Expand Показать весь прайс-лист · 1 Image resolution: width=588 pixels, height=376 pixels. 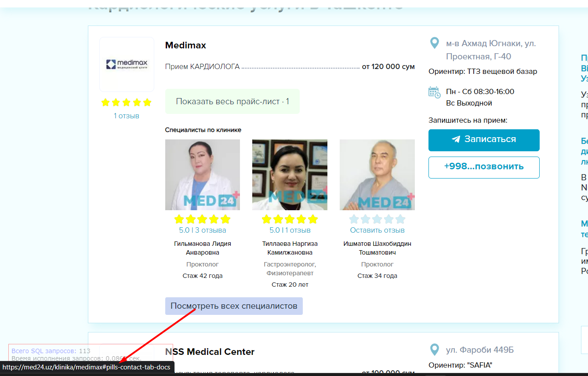pos(232,102)
